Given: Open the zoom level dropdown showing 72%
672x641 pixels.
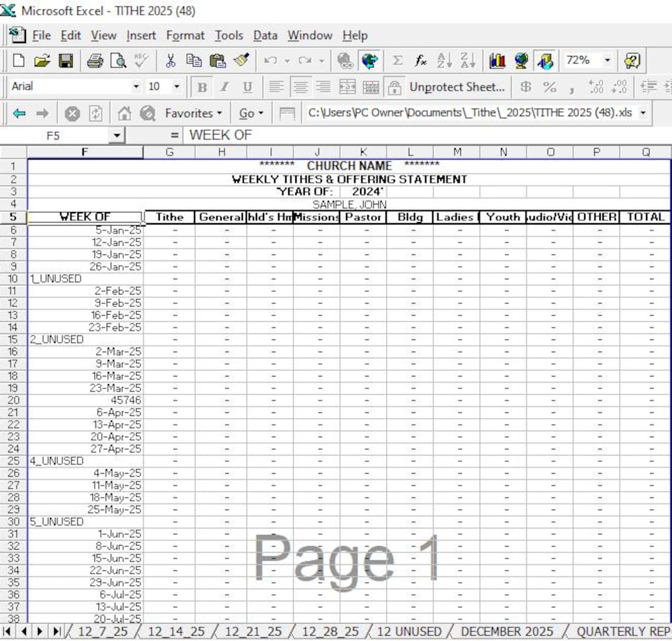Looking at the screenshot, I should 607,60.
